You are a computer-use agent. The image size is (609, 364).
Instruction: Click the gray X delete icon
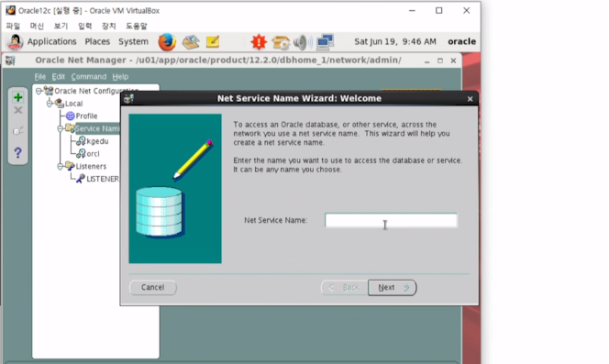tap(17, 111)
